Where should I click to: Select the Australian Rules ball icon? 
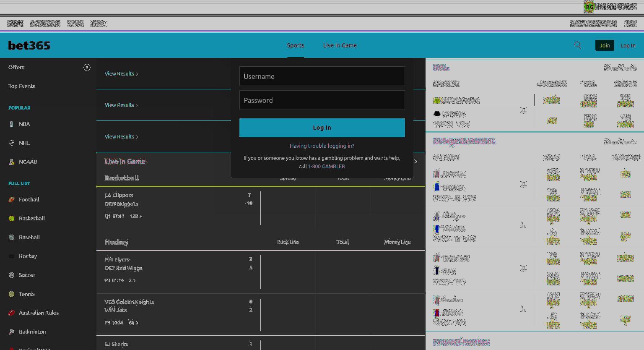pyautogui.click(x=11, y=313)
